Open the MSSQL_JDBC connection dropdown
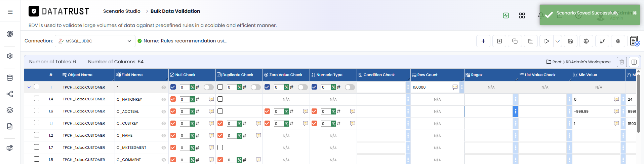This screenshot has height=164, width=644. (95, 41)
